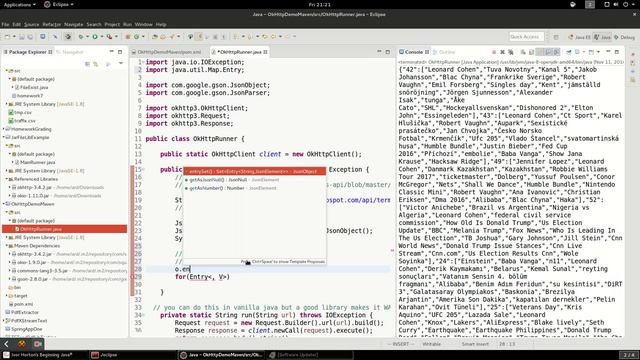This screenshot has width=640, height=360.
Task: Open the External Tools dropdown arrow
Action: point(116,36)
